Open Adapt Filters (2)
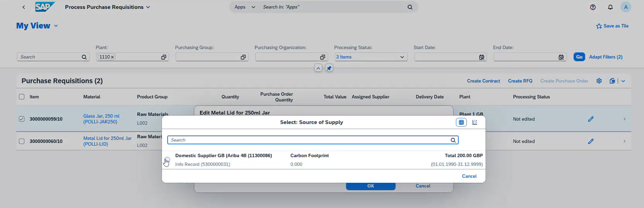 pyautogui.click(x=606, y=57)
